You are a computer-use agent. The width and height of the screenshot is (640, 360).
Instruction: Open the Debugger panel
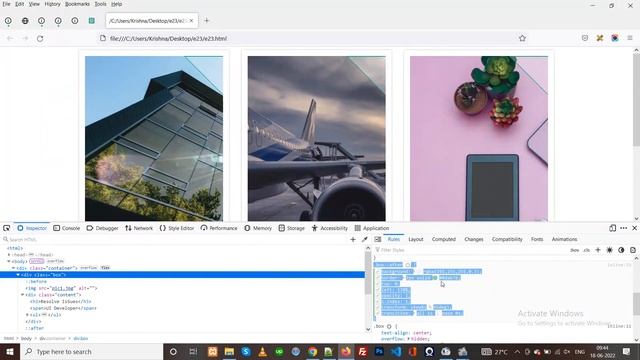click(x=102, y=228)
